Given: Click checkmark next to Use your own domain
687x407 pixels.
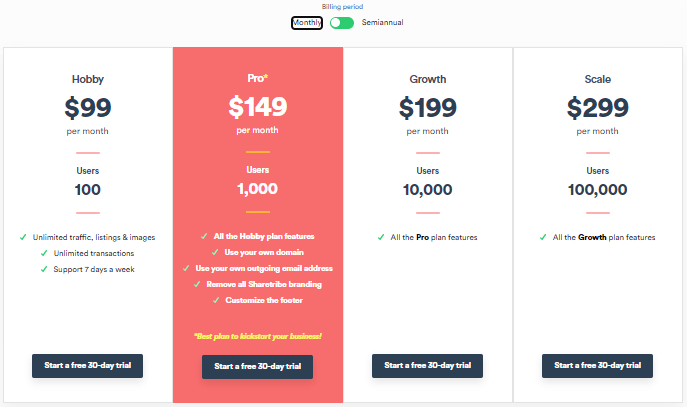Looking at the screenshot, I should (215, 252).
